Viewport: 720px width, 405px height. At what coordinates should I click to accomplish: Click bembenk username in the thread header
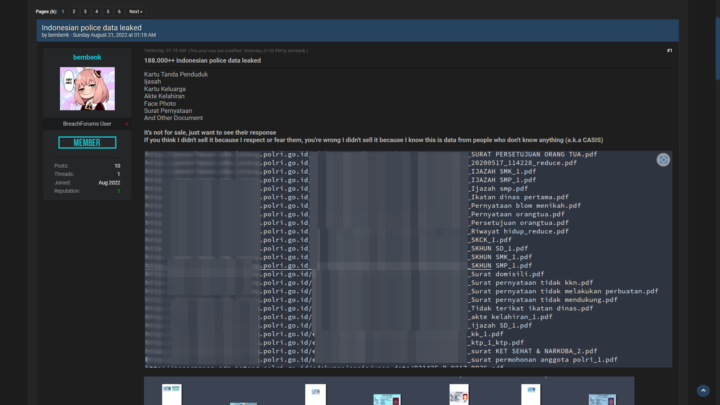click(58, 35)
